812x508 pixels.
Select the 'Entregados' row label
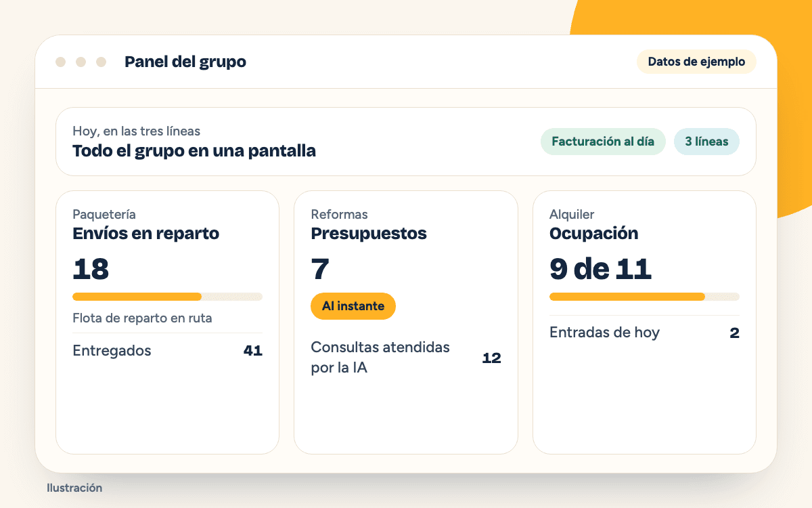tap(112, 351)
